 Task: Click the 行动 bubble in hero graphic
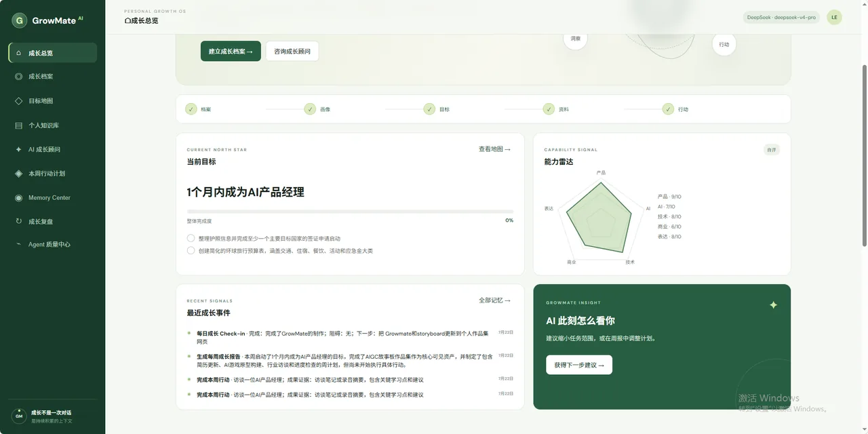coord(724,44)
